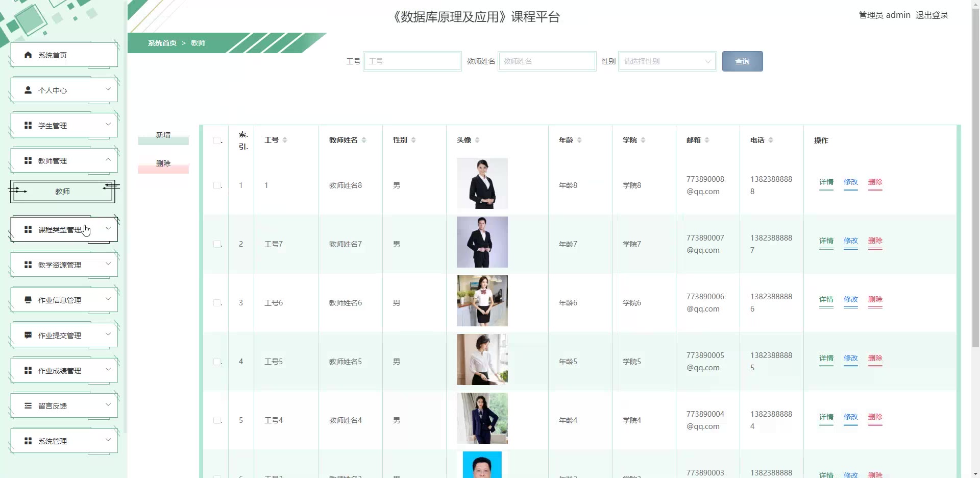Click the chat icon beside 作业提交管理
The width and height of the screenshot is (980, 478).
click(28, 335)
